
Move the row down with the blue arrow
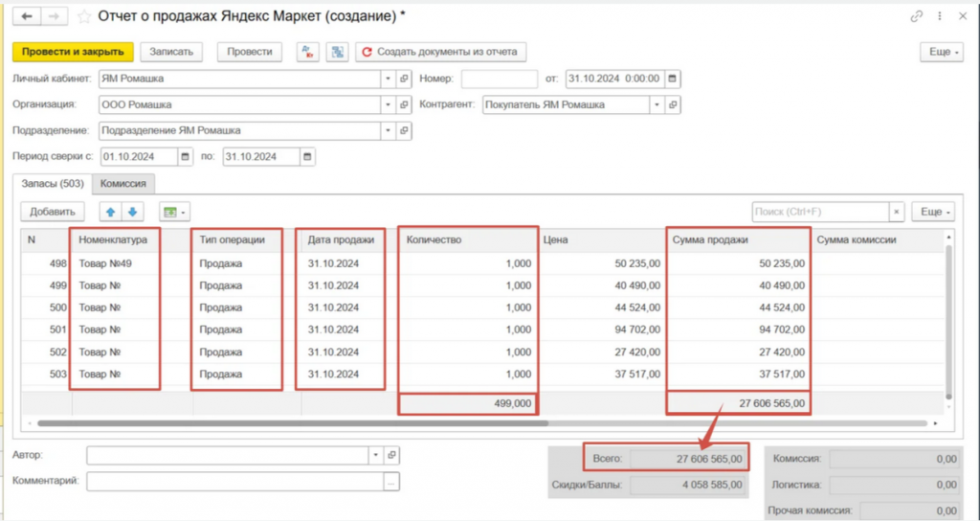[x=133, y=212]
